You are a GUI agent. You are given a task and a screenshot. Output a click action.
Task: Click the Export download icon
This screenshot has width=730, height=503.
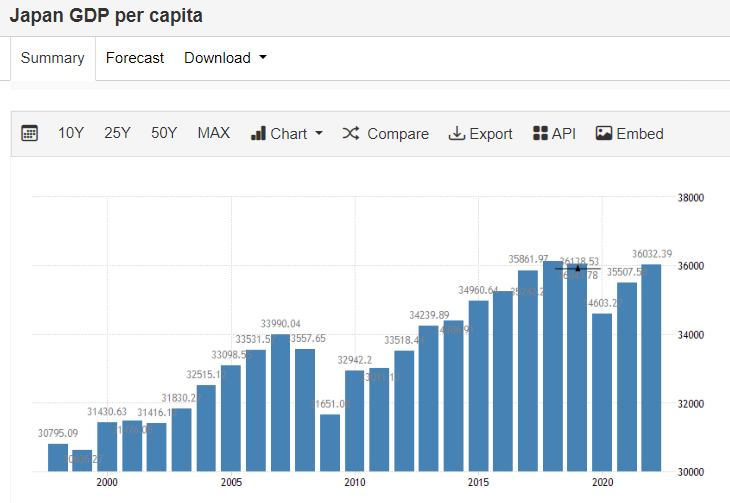click(457, 134)
